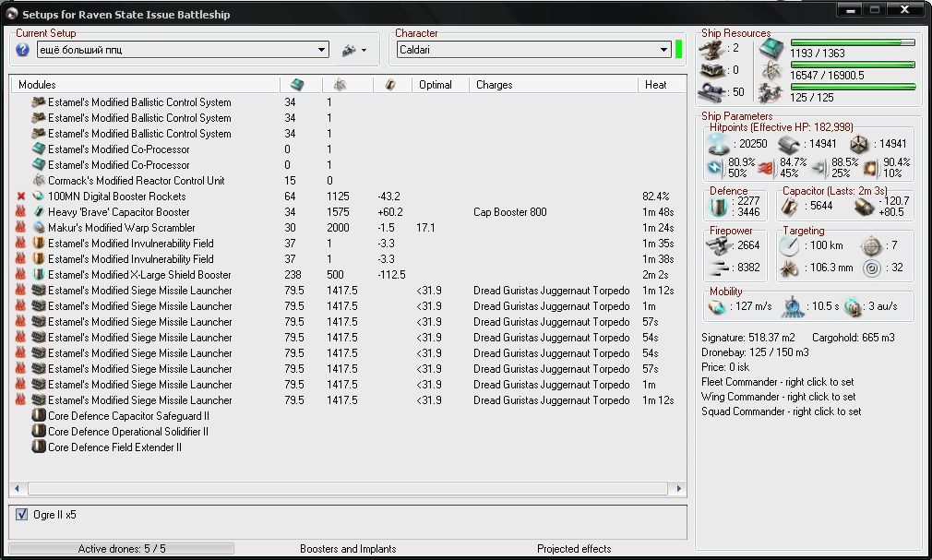This screenshot has height=560, width=932.
Task: Click the horizontal scrollbar right arrow
Action: 680,489
